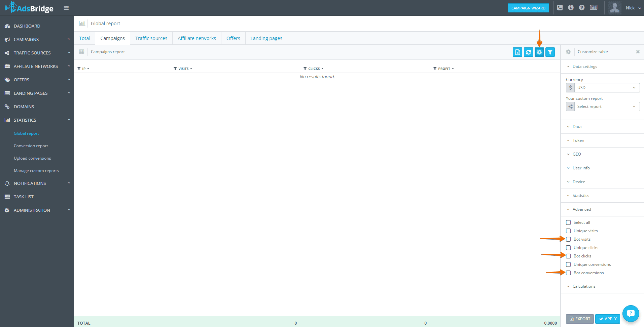Viewport: 644px width, 327px height.
Task: Open the help chat bubble
Action: pos(631,314)
